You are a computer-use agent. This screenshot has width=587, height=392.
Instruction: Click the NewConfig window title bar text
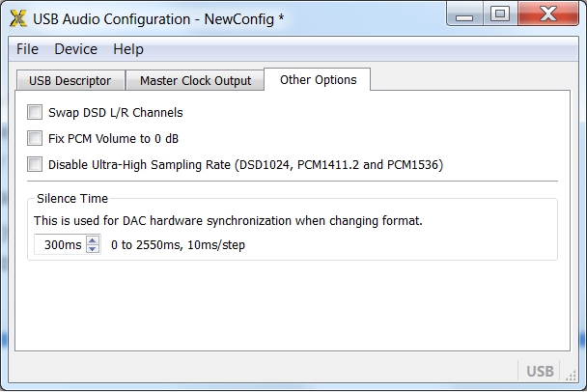(158, 18)
